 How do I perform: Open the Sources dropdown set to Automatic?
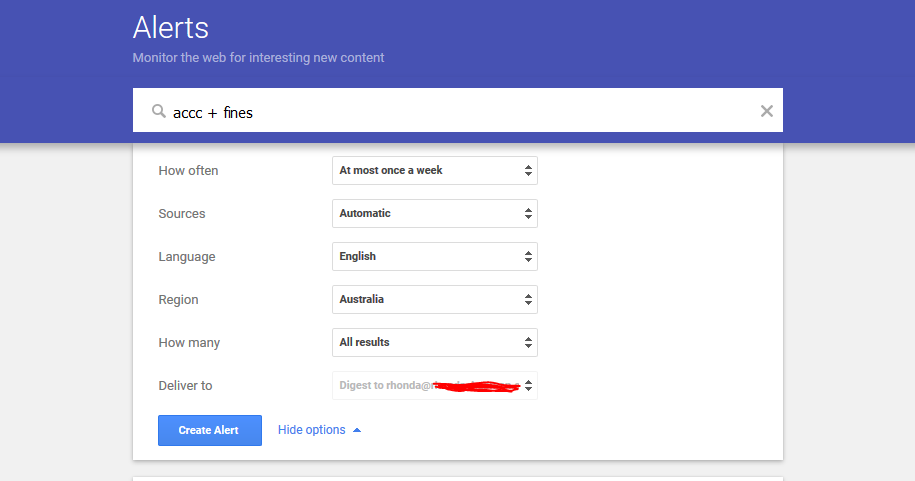click(x=434, y=214)
